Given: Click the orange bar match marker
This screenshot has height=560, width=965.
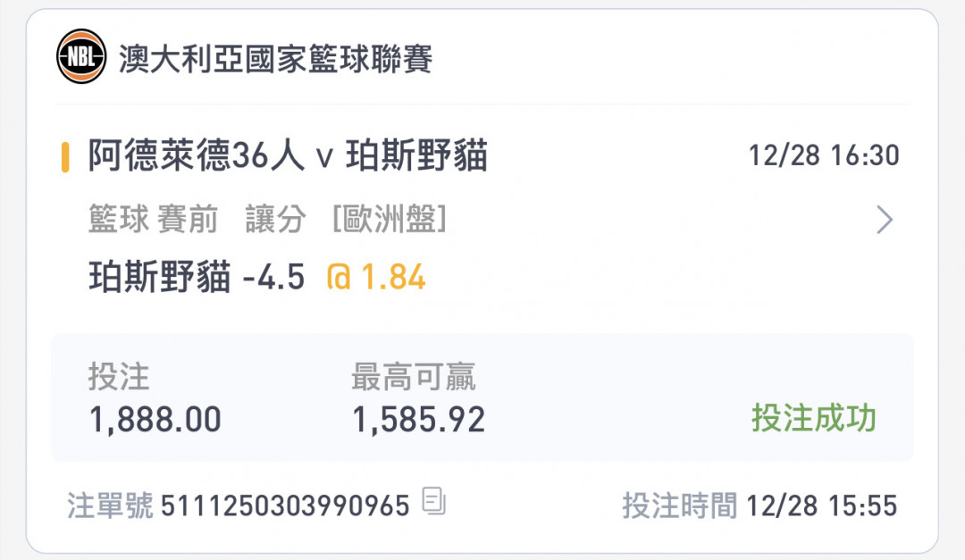Looking at the screenshot, I should [x=64, y=157].
